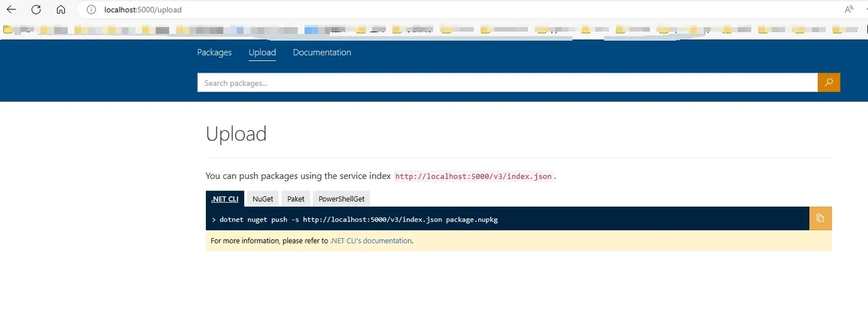The height and width of the screenshot is (311, 868).
Task: Go back using the browser back arrow
Action: pos(11,9)
